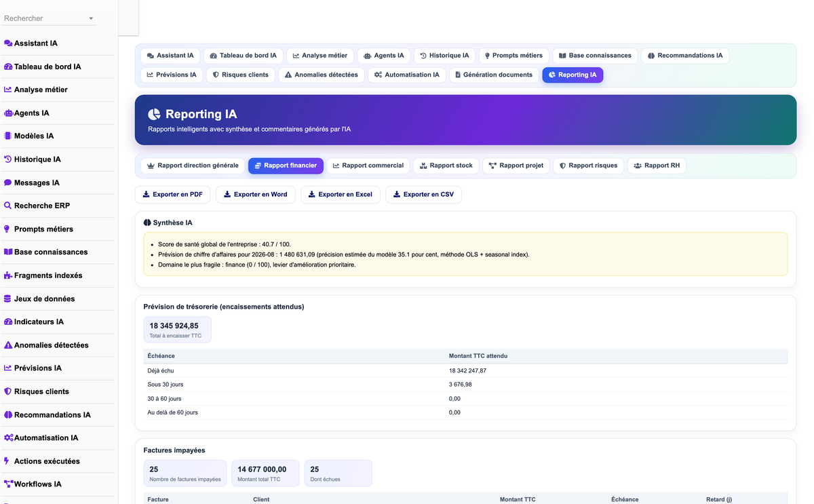The image size is (814, 504).
Task: Click the Sous 30 jours row label
Action: (x=164, y=385)
